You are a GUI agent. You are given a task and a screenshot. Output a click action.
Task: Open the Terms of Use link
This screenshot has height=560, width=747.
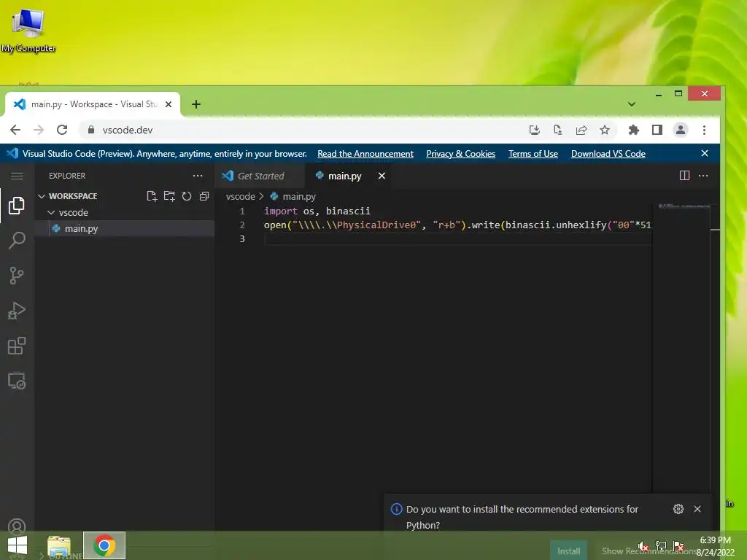coord(533,153)
